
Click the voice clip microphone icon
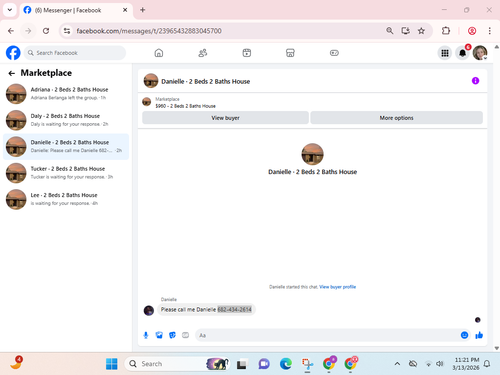coord(146,335)
